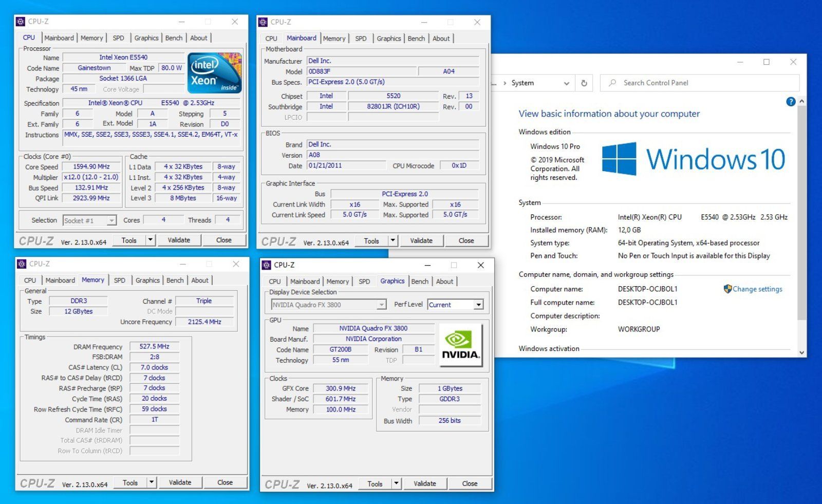
Task: Click the Memory Type value DDR3
Action: pos(79,301)
